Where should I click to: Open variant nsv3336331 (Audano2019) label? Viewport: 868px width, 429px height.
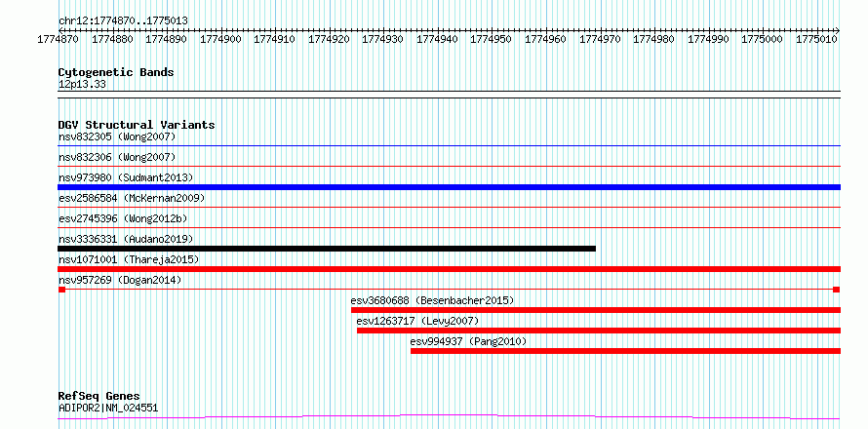pyautogui.click(x=126, y=239)
